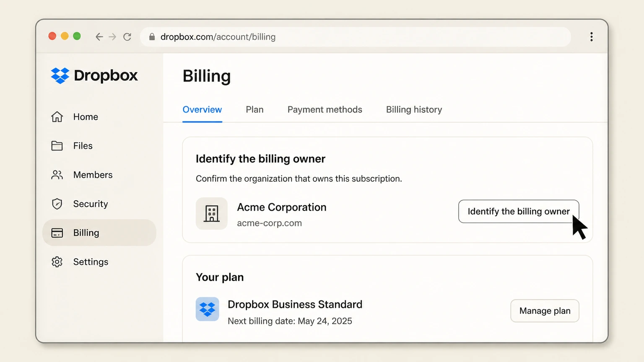This screenshot has height=362, width=644.
Task: Click the Your plan heading
Action: point(220,277)
